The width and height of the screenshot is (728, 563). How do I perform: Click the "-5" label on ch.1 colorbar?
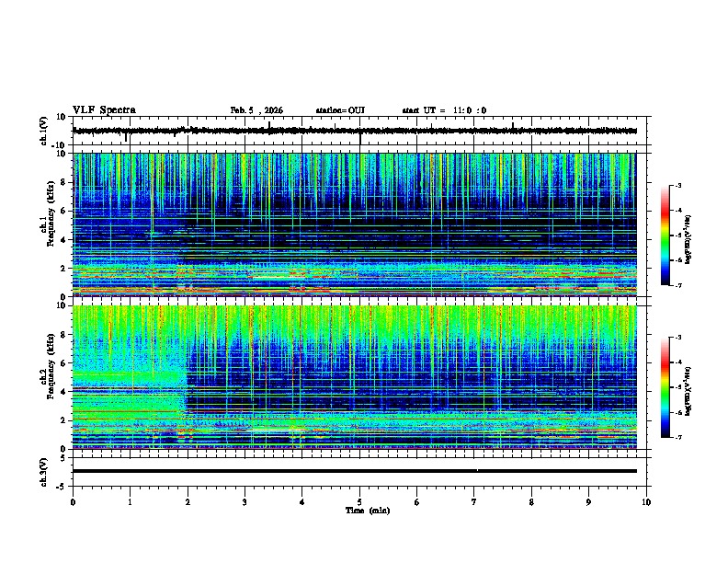(677, 236)
